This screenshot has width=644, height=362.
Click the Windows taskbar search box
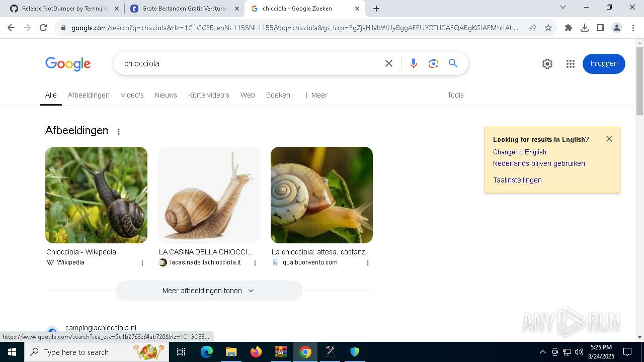tap(96, 352)
